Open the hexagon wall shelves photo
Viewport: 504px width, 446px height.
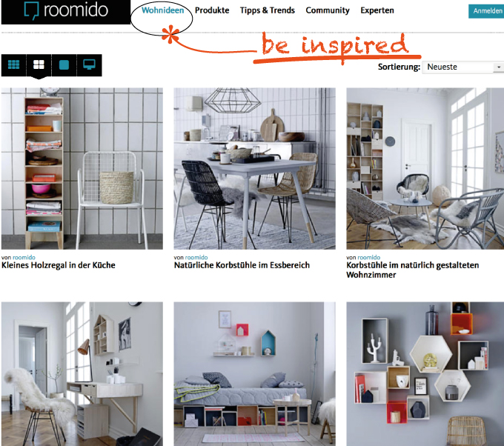pos(425,373)
